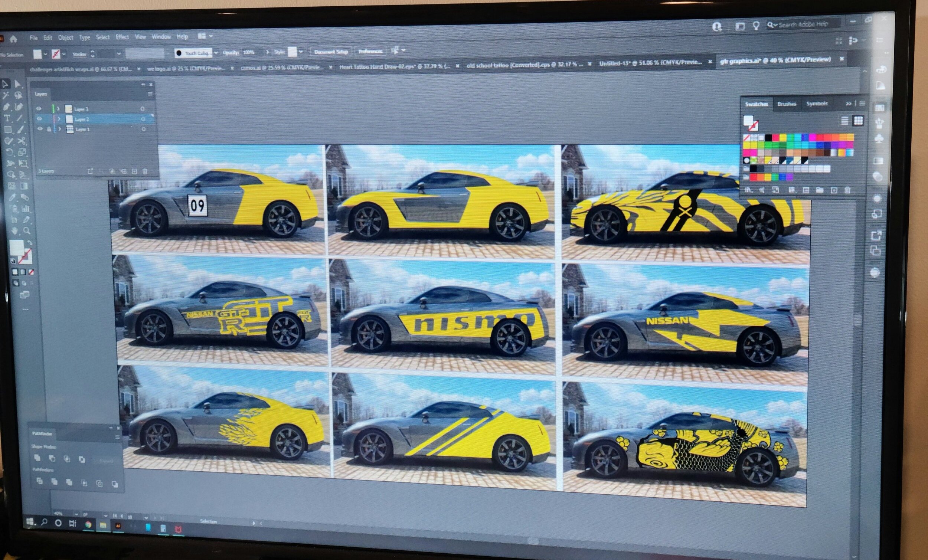Click Divide in Pathfinder pathfinders row

tap(39, 481)
